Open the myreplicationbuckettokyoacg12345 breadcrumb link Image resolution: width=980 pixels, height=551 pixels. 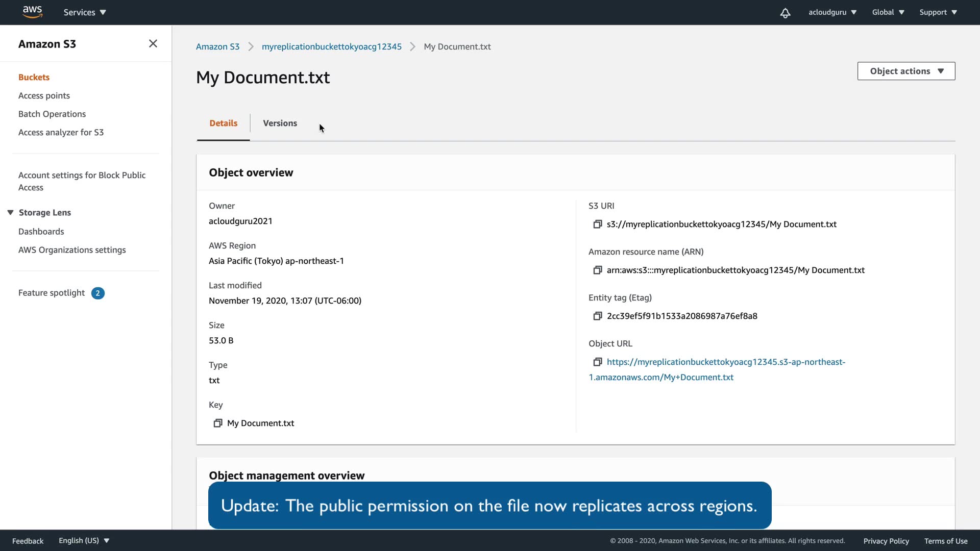tap(331, 47)
